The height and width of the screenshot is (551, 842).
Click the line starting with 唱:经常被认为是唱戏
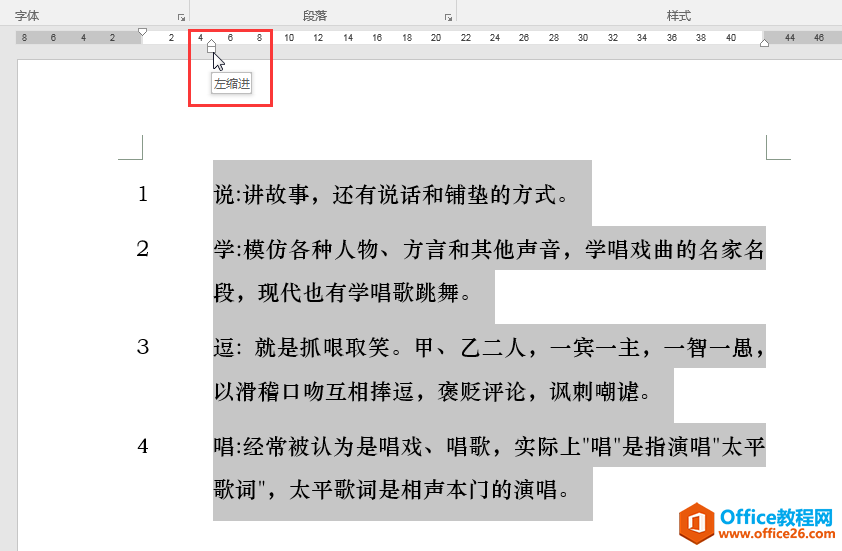489,446
